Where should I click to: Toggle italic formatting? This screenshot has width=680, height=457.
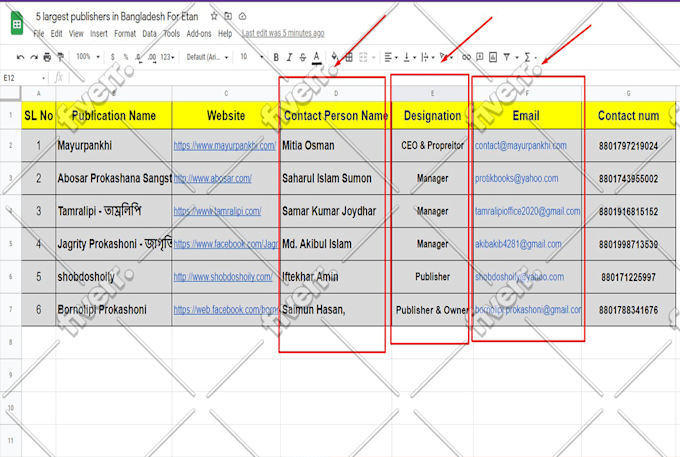[289, 57]
